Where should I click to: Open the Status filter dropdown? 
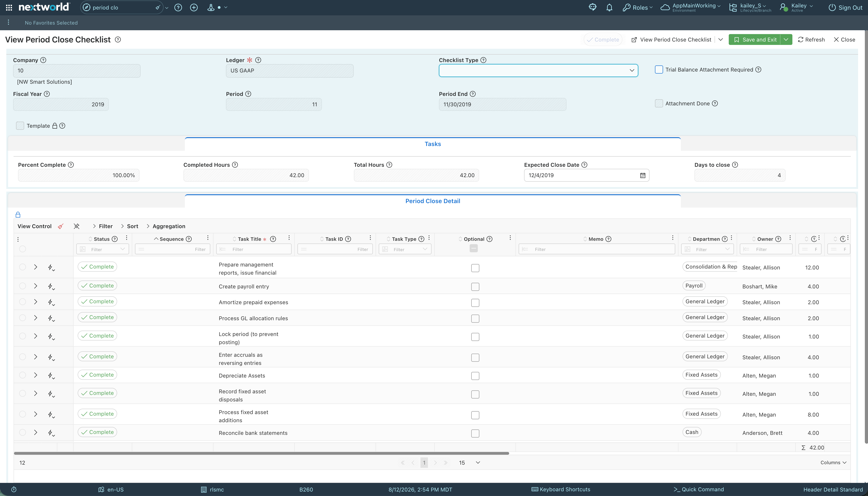click(102, 249)
